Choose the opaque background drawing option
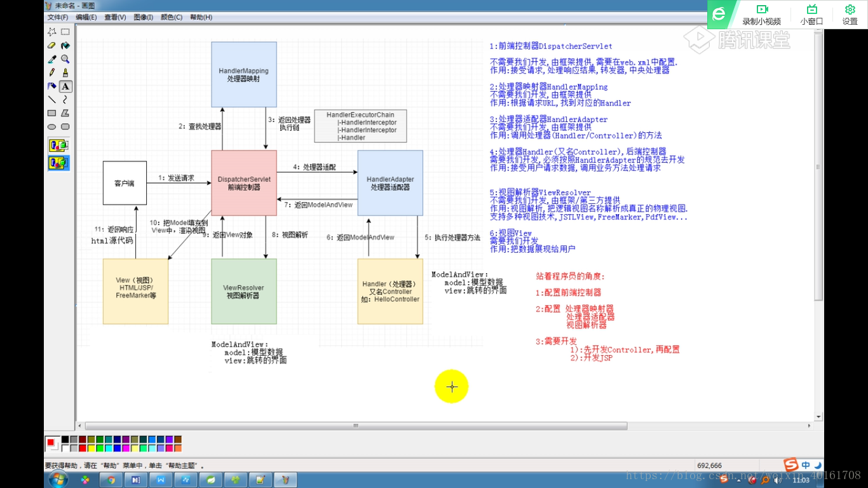The image size is (868, 488). click(x=58, y=146)
